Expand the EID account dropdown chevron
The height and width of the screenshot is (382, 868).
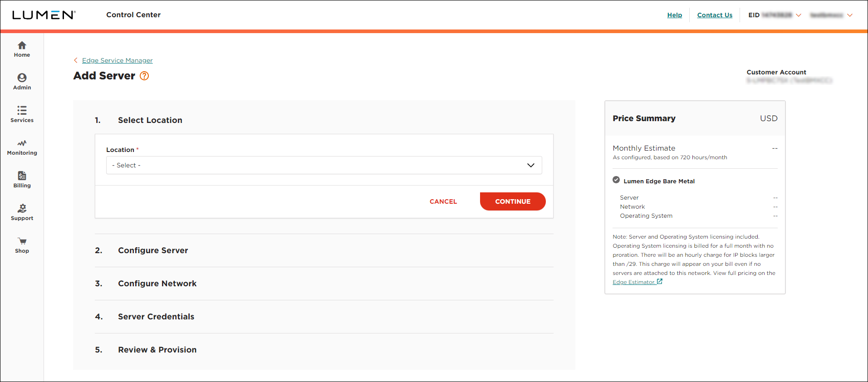point(799,15)
